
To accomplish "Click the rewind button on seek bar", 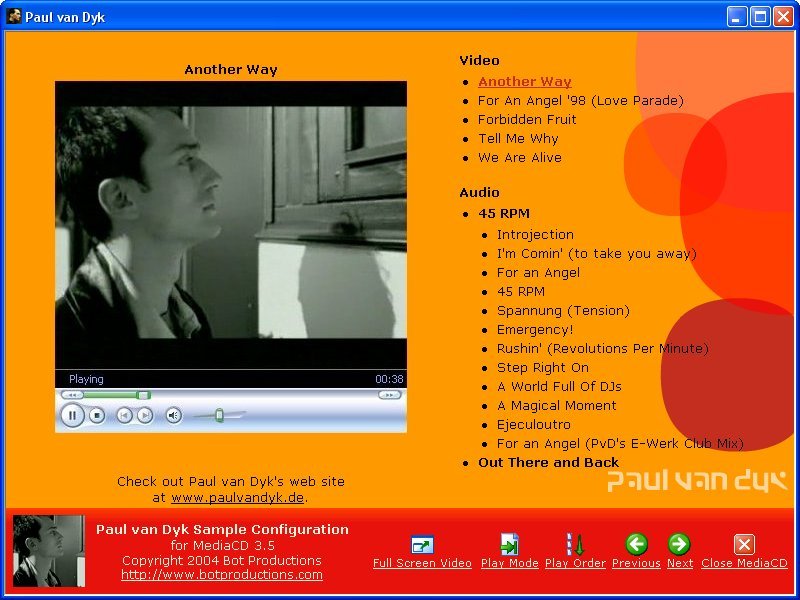I will point(72,395).
